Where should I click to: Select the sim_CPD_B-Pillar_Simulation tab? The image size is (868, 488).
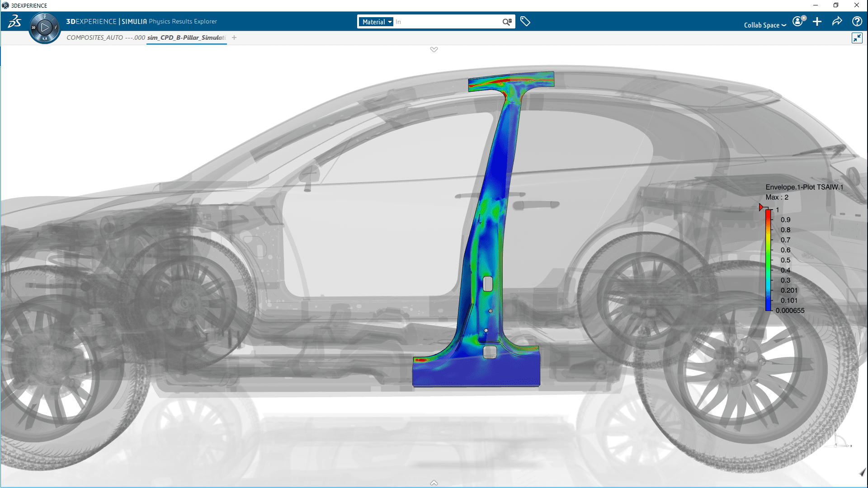pyautogui.click(x=186, y=38)
